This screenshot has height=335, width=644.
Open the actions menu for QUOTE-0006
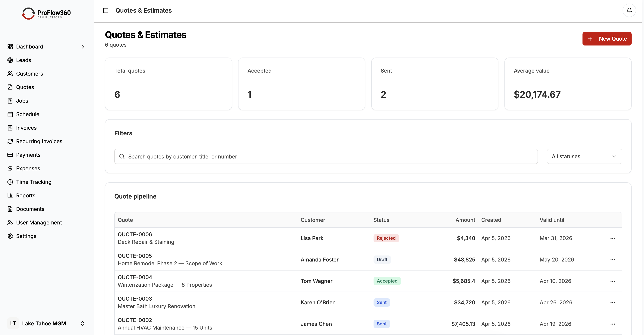(x=613, y=238)
